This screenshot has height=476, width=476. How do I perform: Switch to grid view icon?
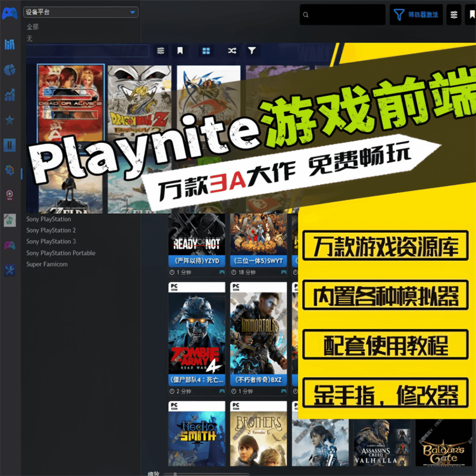coord(206,51)
